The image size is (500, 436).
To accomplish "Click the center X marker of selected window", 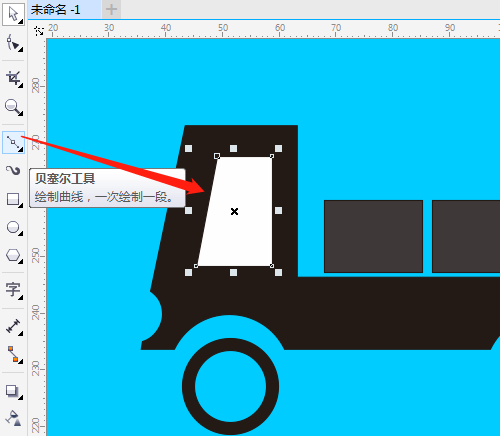I will tap(234, 211).
